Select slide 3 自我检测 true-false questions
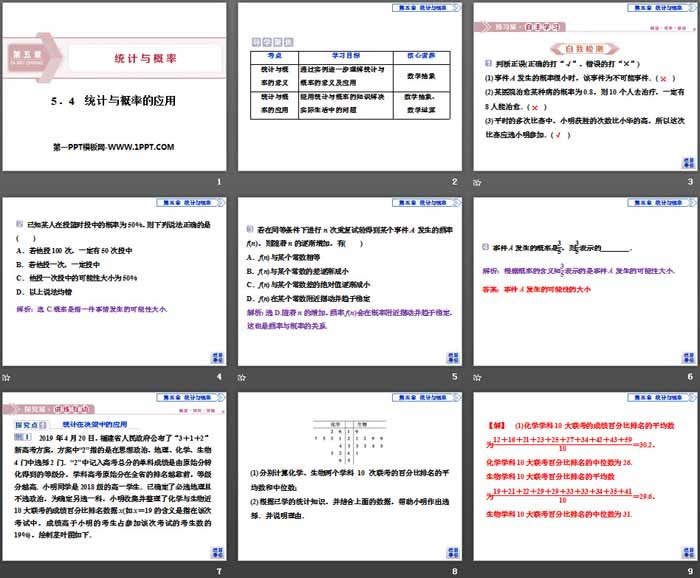This screenshot has height=578, width=700. point(585,87)
